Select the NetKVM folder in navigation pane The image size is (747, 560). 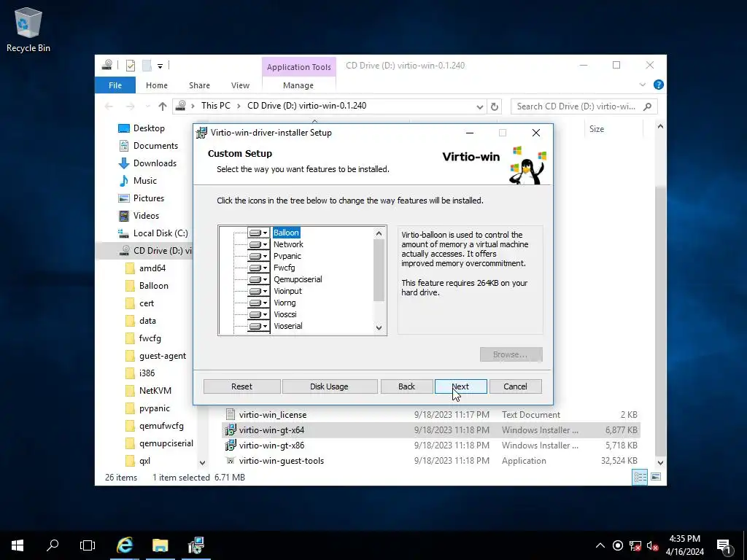(155, 391)
